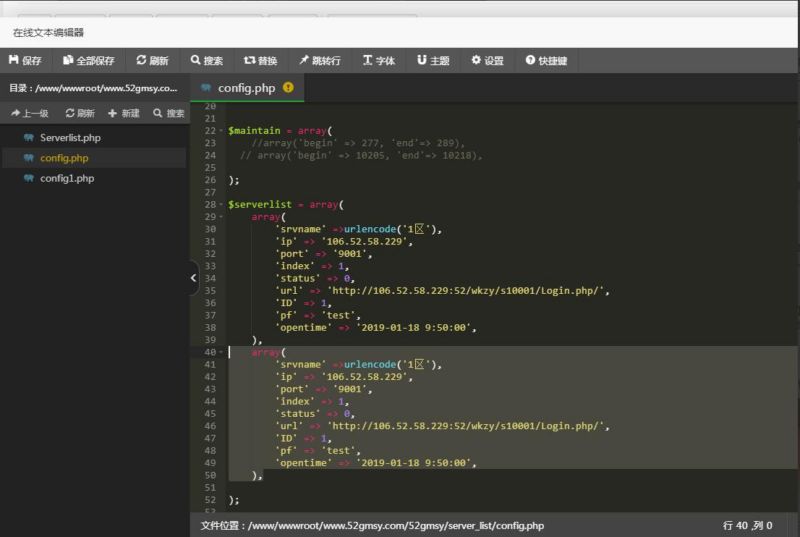Click the 在线文本编辑器 window title
The height and width of the screenshot is (537, 800).
[48, 33]
